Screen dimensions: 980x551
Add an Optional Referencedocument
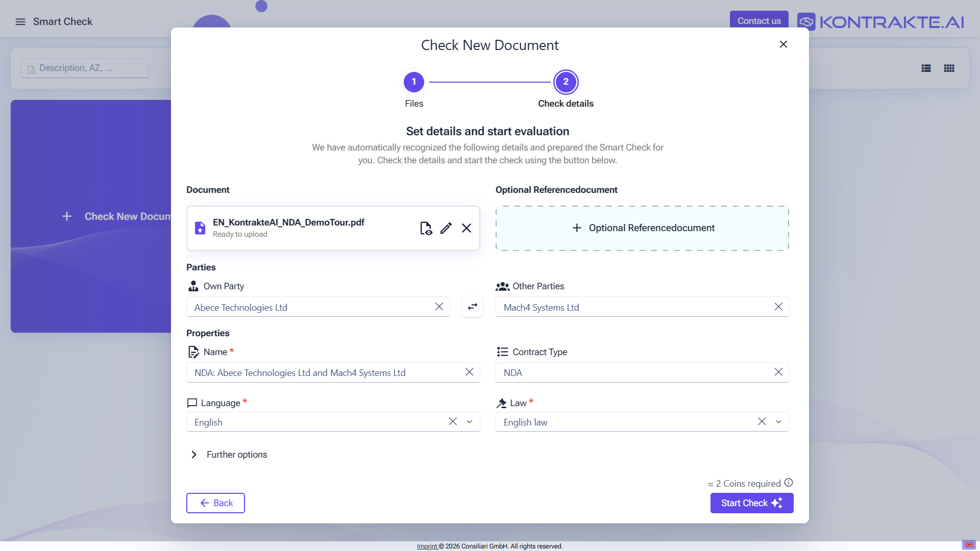tap(642, 228)
